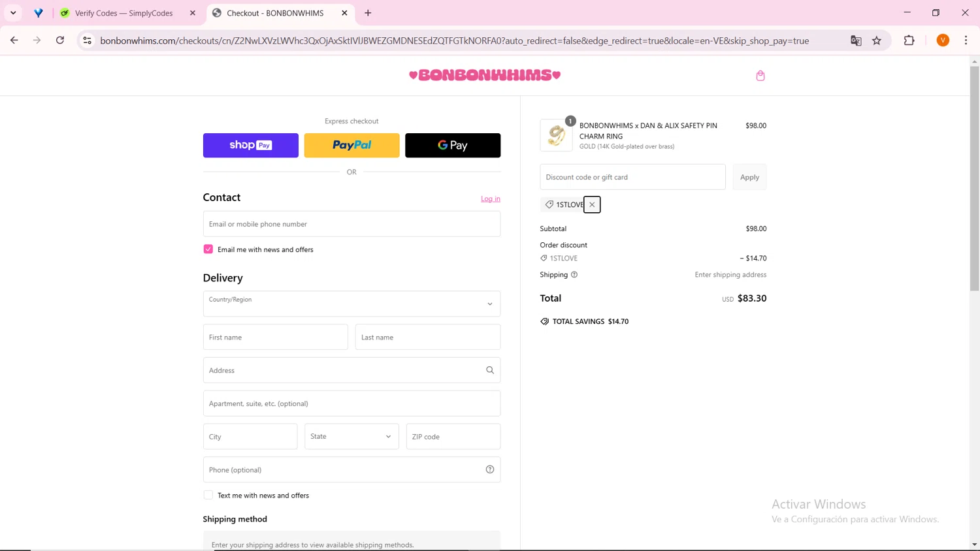Check Text me with news and offers
Screen dimensions: 980x551
208,496
